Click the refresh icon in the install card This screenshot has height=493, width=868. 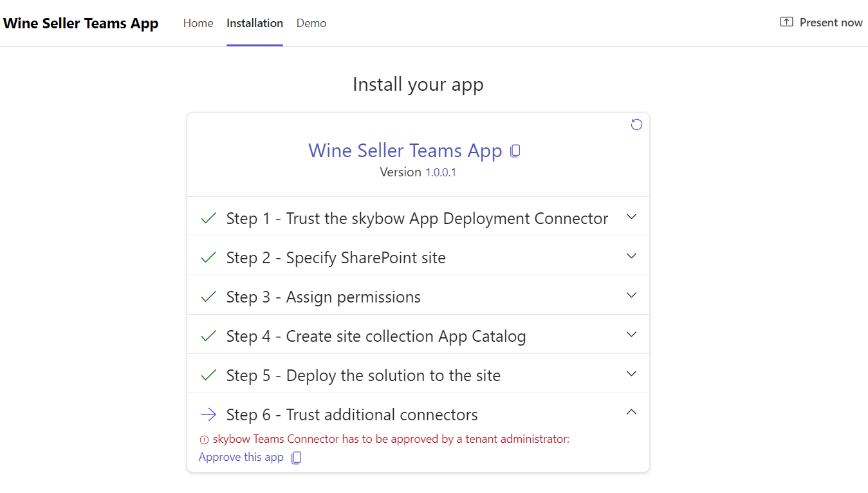636,125
